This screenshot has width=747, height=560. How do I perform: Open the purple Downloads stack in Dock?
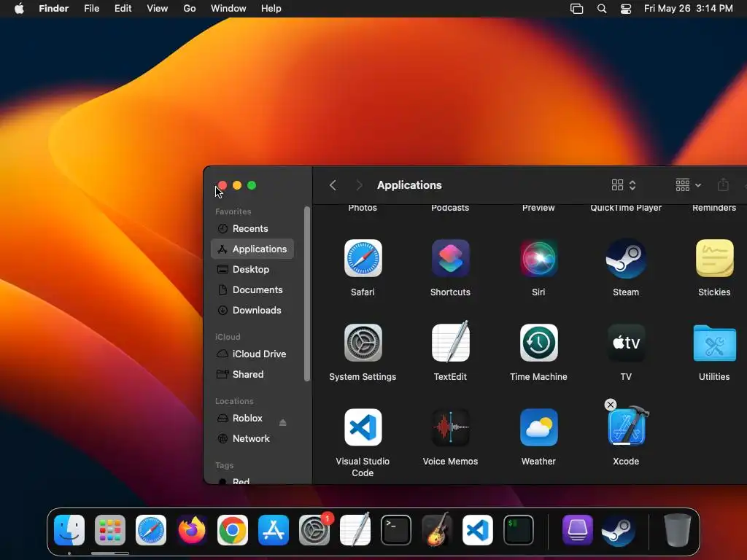point(578,530)
